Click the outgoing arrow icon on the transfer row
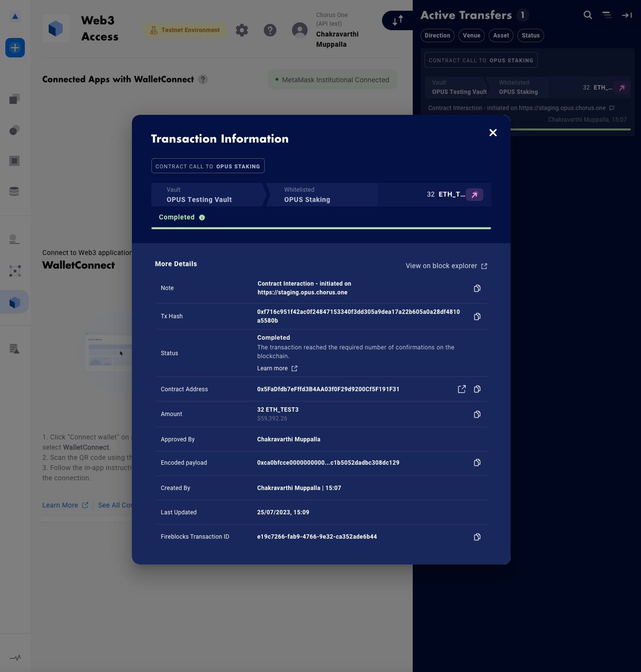Screen dimensions: 641x672 (x=622, y=88)
